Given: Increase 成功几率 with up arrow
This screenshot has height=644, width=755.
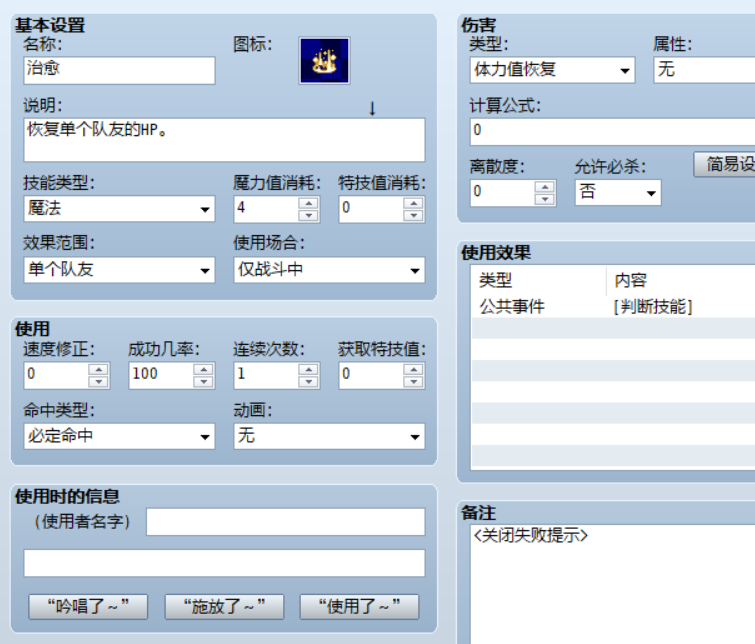Looking at the screenshot, I should [203, 370].
